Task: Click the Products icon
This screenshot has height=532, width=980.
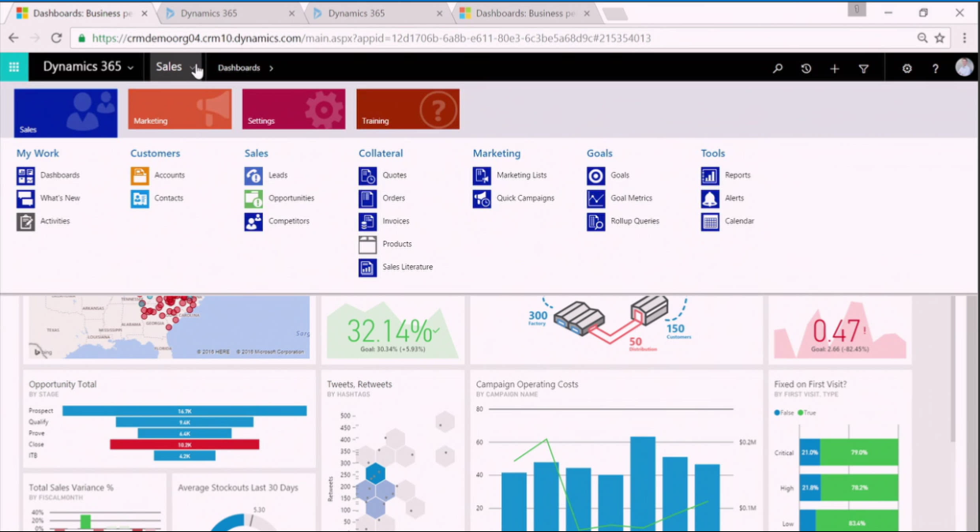Action: click(x=368, y=244)
